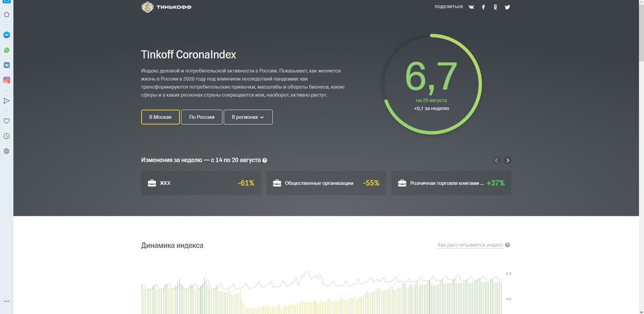Screen dimensions: 644x314
Task: Open the ЖКХ -61% card
Action: [201, 183]
